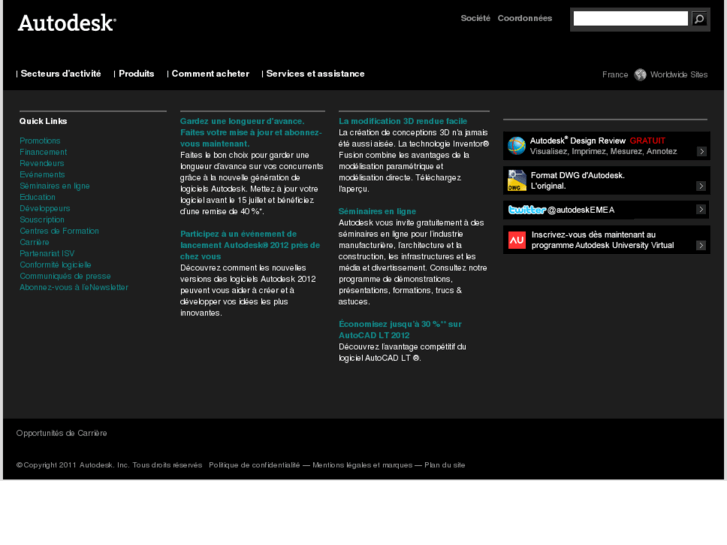
Task: Open the Coordonnées link
Action: (x=525, y=18)
